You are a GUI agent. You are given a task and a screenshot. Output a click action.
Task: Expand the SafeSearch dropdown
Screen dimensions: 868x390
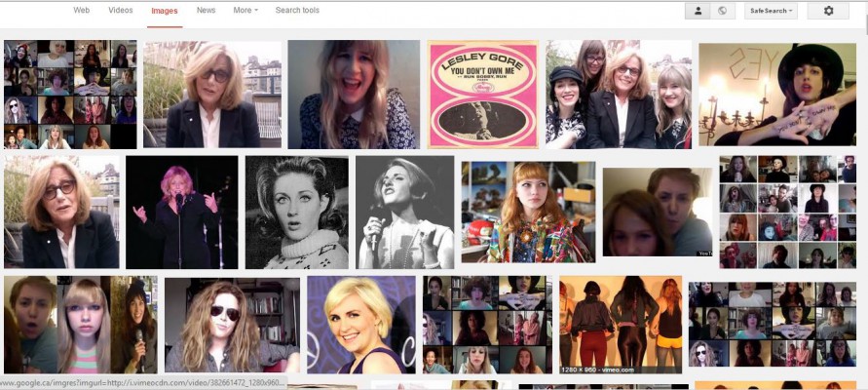click(x=771, y=11)
